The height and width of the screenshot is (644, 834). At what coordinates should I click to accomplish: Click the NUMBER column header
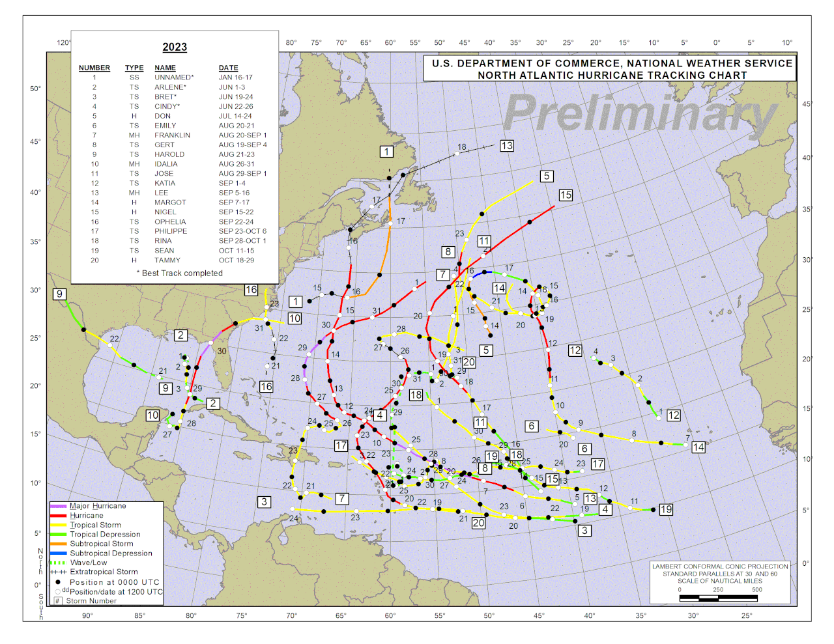coord(94,68)
